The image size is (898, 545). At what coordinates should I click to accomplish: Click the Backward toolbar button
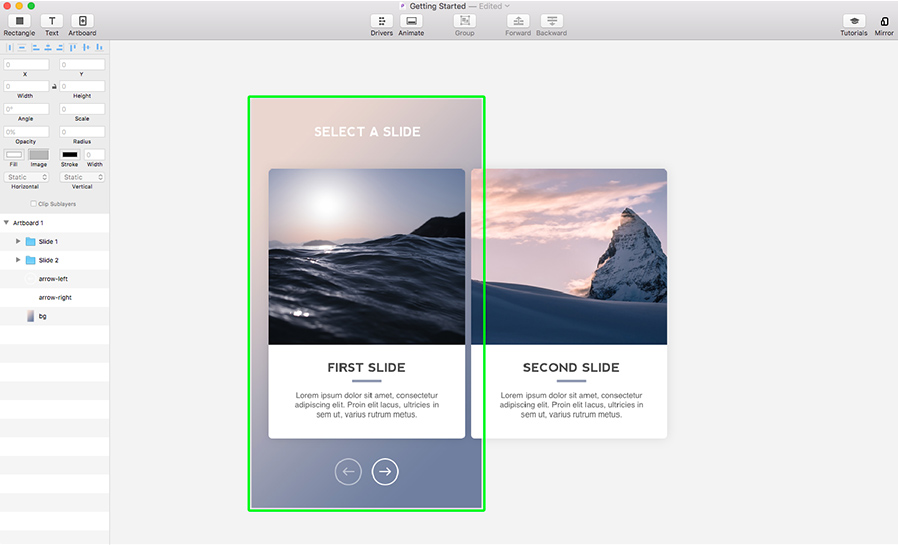point(552,21)
